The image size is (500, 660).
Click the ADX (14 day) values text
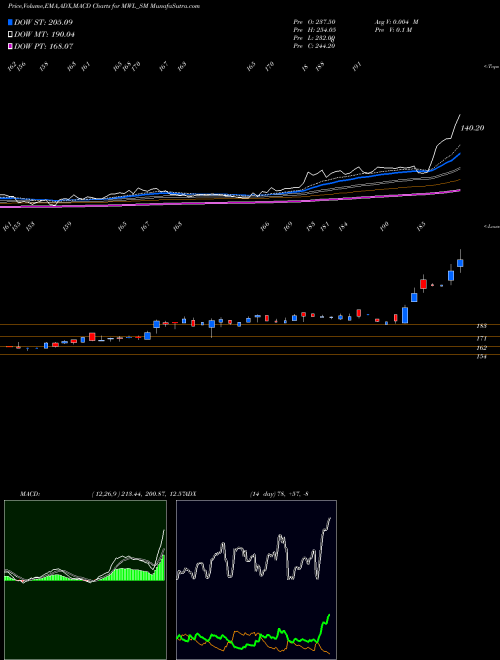[279, 494]
